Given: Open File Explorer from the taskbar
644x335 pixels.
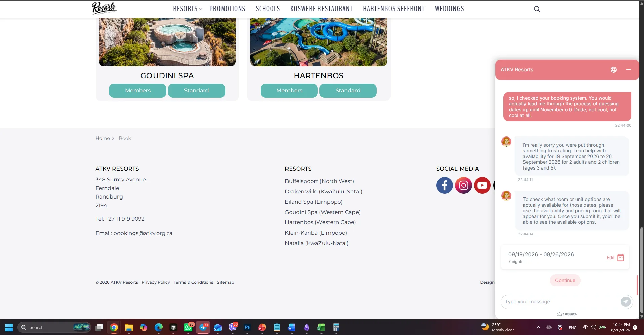Looking at the screenshot, I should point(129,327).
